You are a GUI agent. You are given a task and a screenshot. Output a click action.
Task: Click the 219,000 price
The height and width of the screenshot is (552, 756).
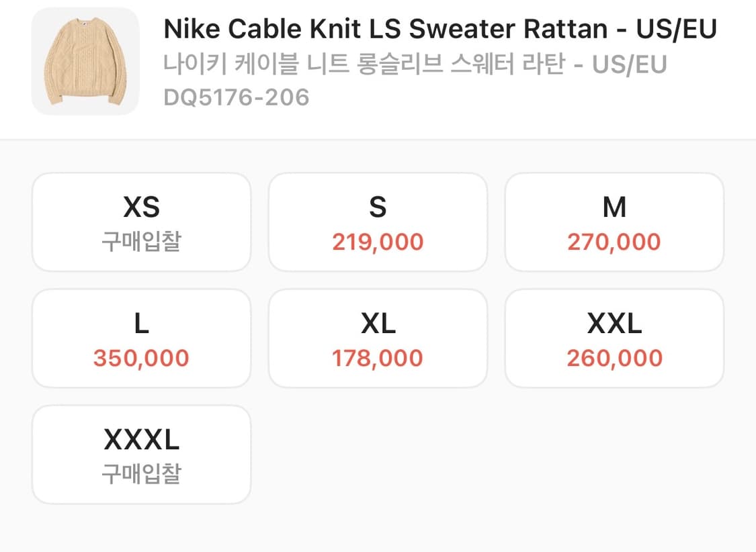[x=378, y=242]
